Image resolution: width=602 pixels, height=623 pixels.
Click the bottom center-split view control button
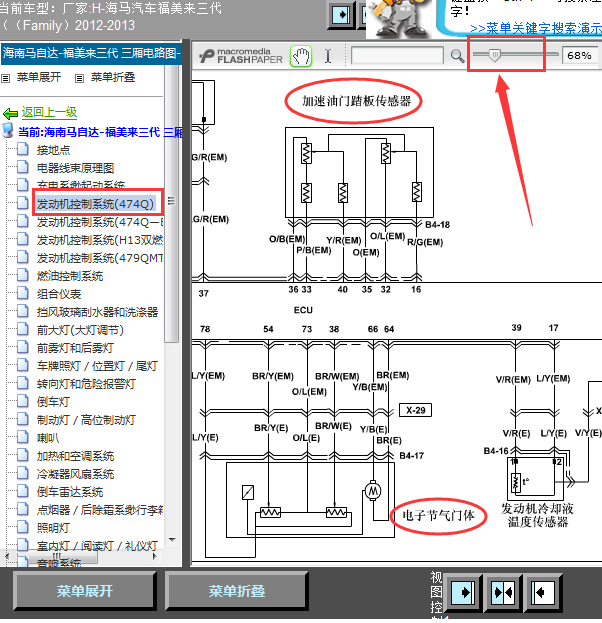(503, 592)
